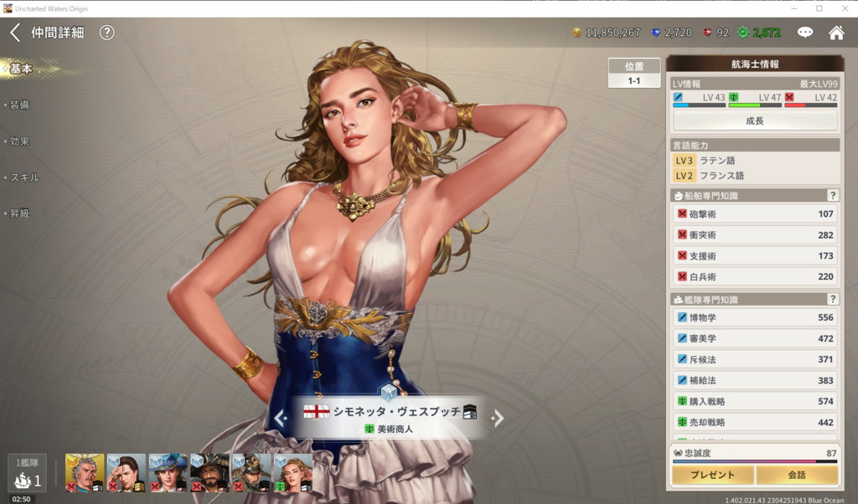
Task: Click the 忠誠度 handshake icon
Action: click(x=678, y=453)
